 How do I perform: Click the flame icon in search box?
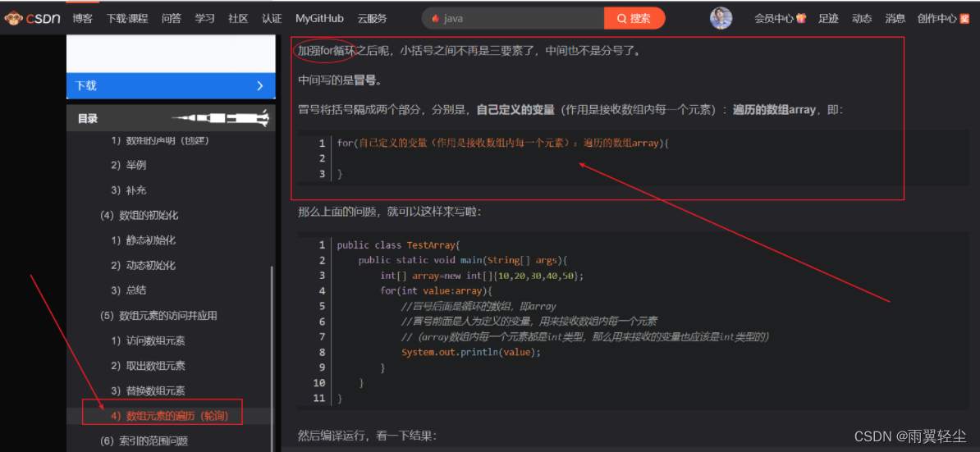(x=436, y=18)
